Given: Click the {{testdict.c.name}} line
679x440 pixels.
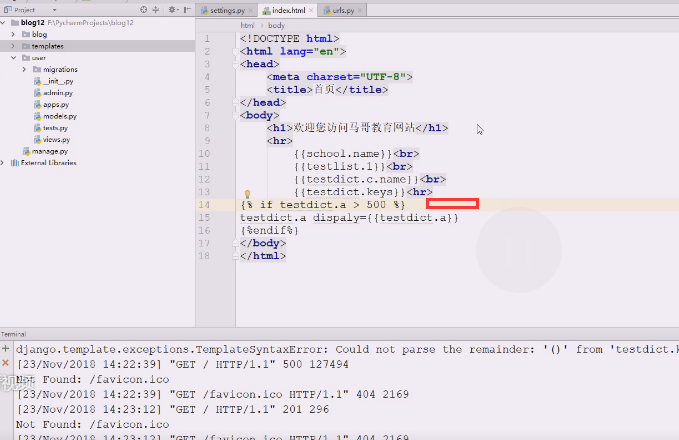Looking at the screenshot, I should point(370,179).
